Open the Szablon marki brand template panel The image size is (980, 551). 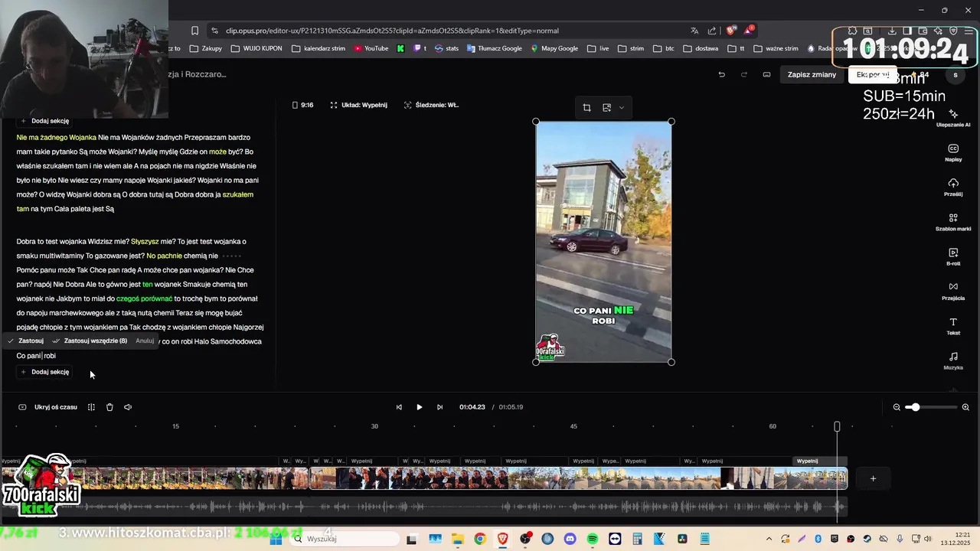click(953, 222)
